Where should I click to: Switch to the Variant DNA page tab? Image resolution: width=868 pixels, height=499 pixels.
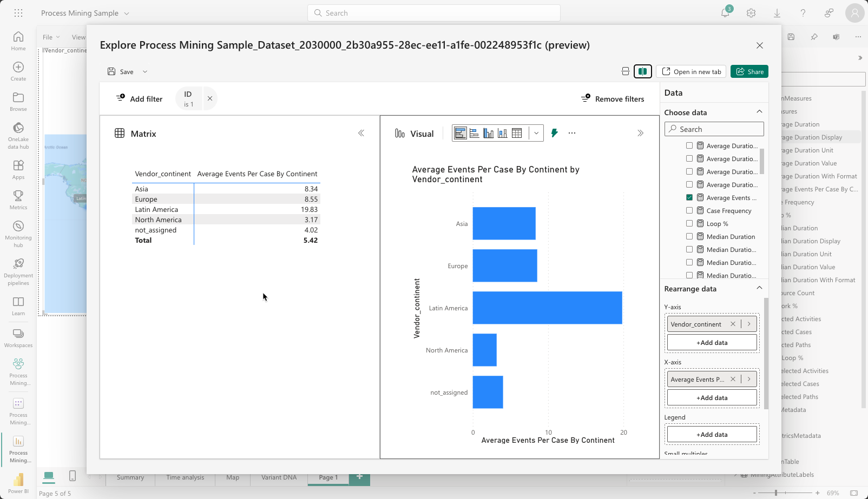click(x=279, y=477)
